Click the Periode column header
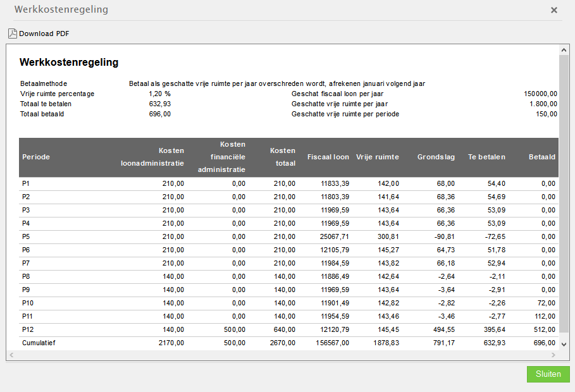Screen dimensions: 575x392 pyautogui.click(x=36, y=157)
